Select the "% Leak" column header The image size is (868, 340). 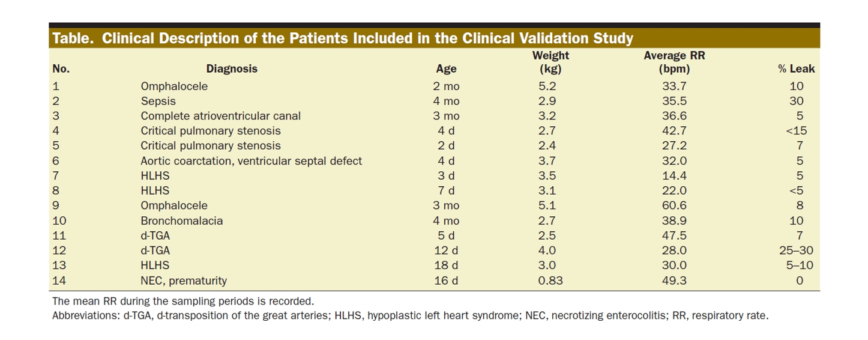point(796,69)
